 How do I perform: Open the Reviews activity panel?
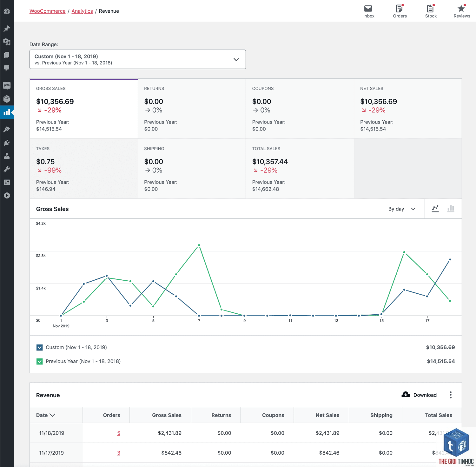462,11
